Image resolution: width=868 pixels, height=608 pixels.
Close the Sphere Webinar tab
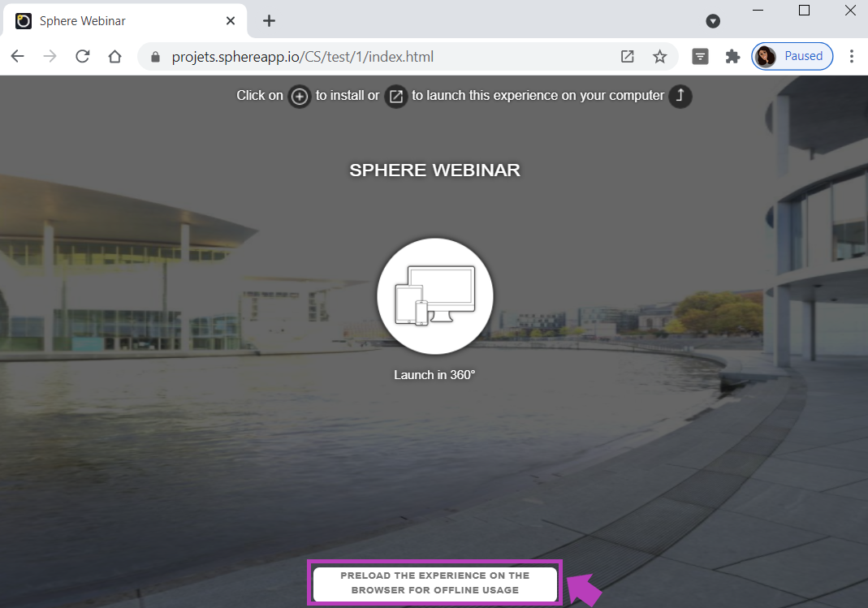click(231, 21)
